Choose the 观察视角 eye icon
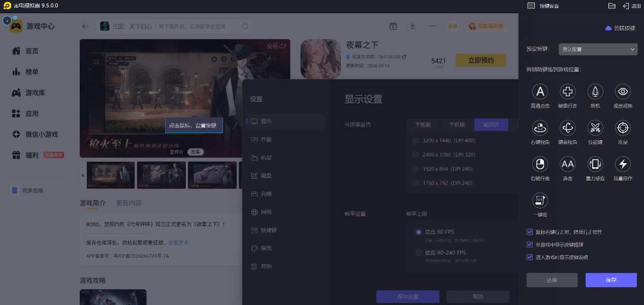Screen dimensions: 644x305 (623, 91)
